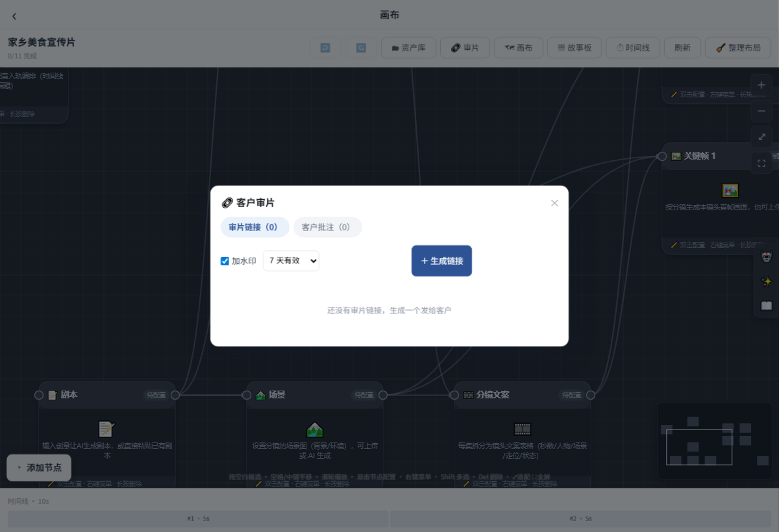Viewport: 779px width, 532px height.
Task: Click the sparkle AI icon
Action: coord(767,282)
